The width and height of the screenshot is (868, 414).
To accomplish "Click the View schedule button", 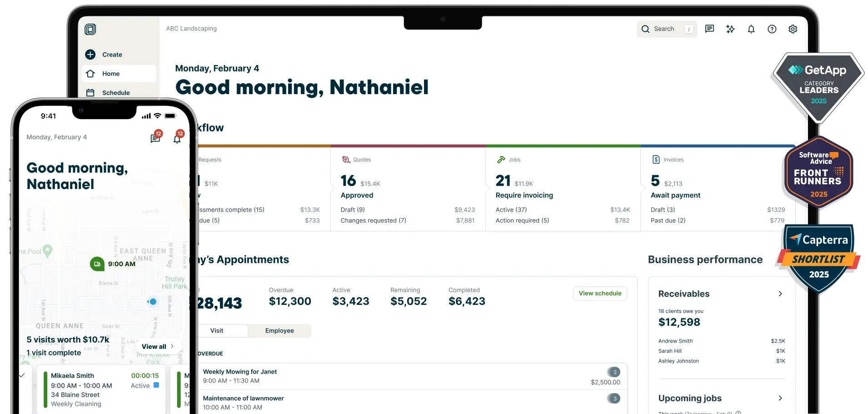I will 599,293.
